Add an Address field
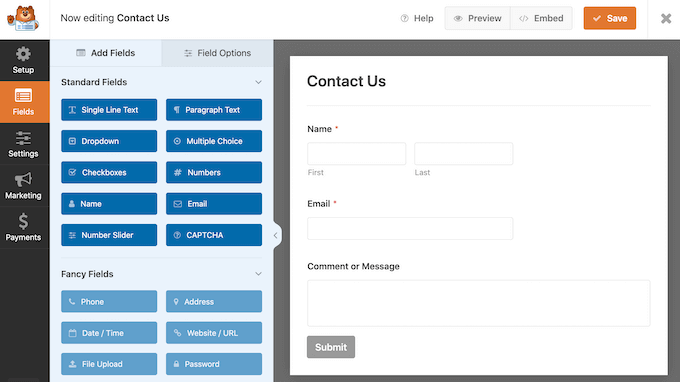Image resolution: width=680 pixels, height=382 pixels. point(214,301)
